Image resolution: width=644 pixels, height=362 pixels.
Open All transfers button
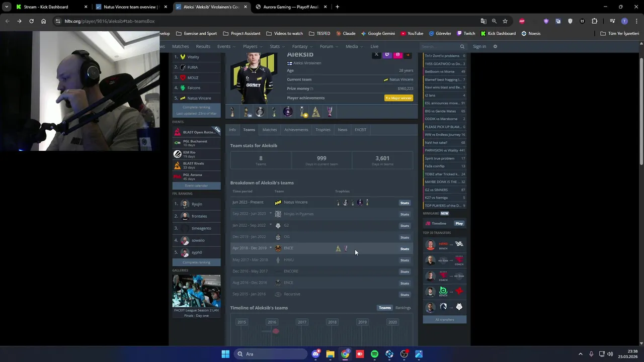445,320
